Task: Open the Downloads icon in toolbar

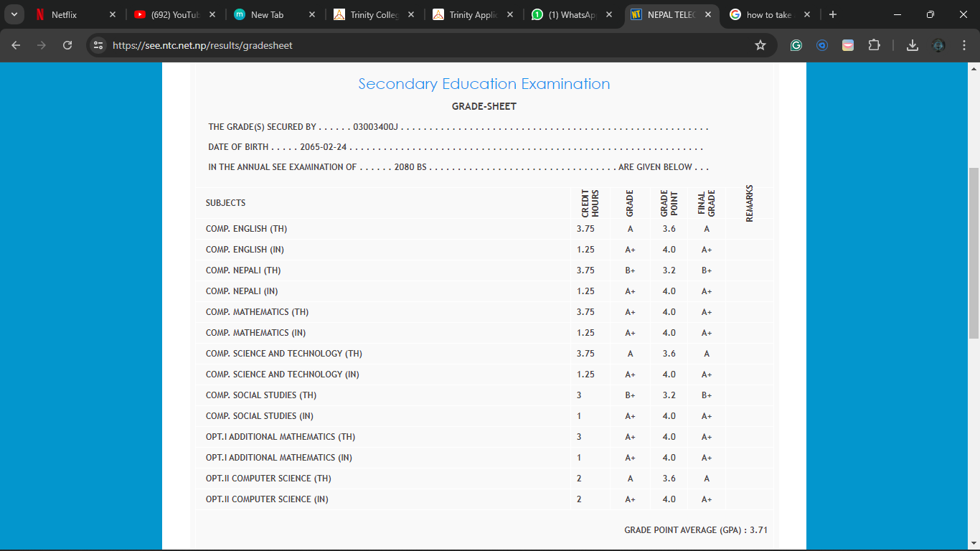Action: 913,45
